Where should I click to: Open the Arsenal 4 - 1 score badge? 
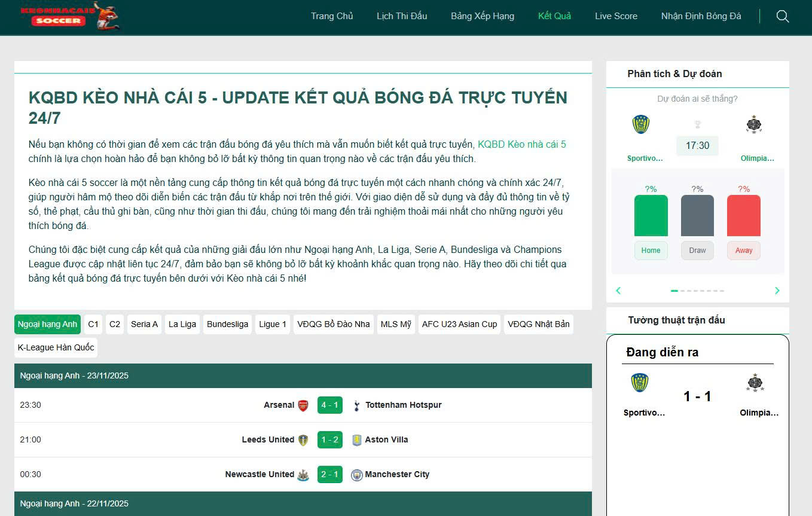329,405
